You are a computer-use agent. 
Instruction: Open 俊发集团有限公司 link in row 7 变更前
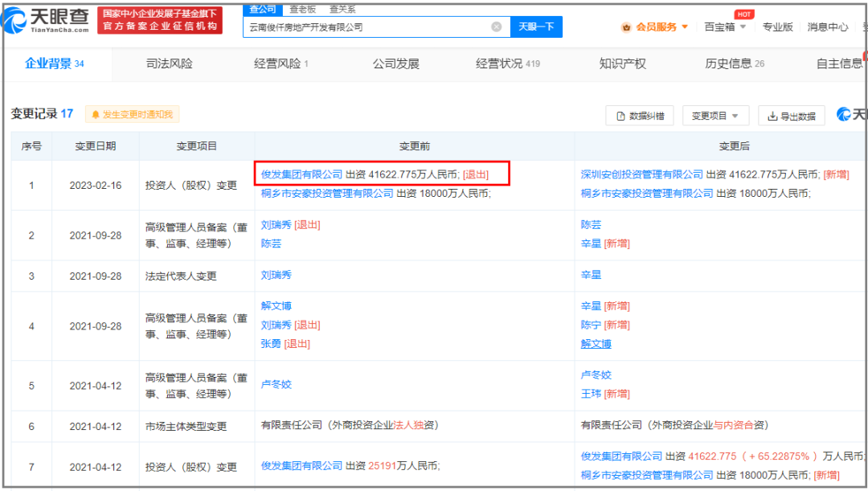[x=301, y=466]
